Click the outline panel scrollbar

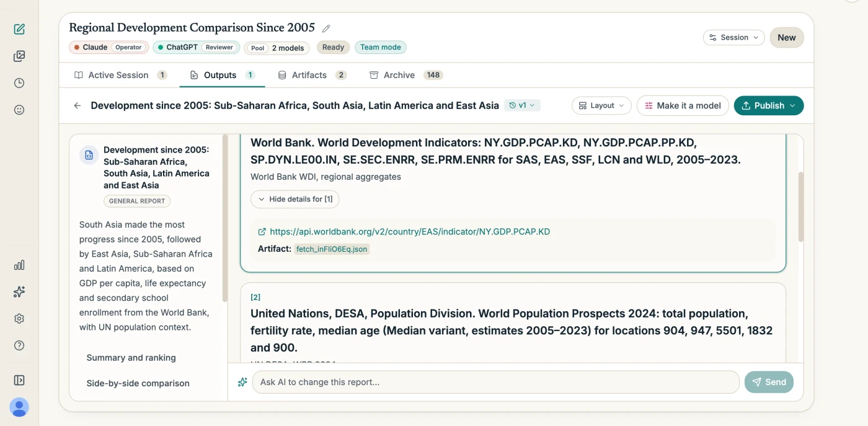tap(225, 217)
